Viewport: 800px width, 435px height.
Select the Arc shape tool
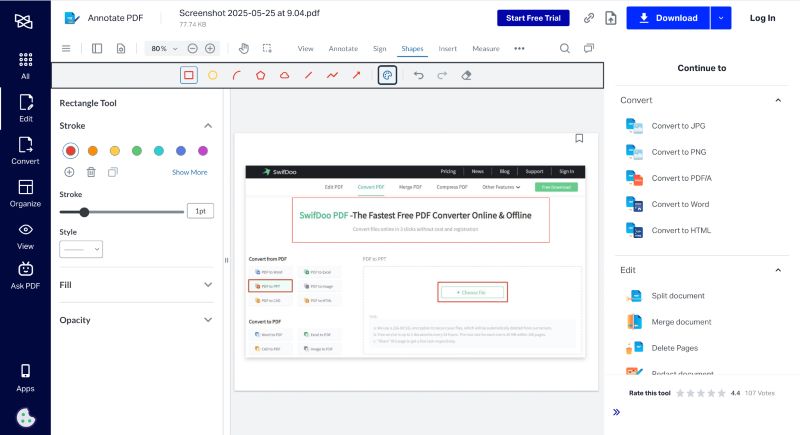[x=236, y=75]
